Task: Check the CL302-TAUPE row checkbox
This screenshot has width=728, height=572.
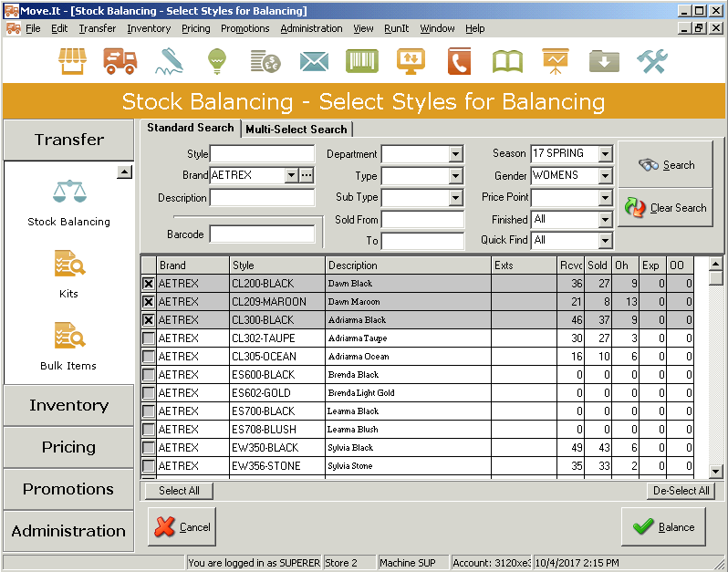Action: click(x=149, y=338)
